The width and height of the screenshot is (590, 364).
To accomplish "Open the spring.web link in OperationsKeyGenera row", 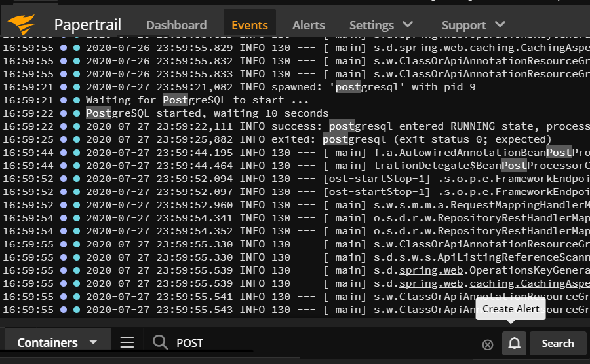I will point(431,270).
